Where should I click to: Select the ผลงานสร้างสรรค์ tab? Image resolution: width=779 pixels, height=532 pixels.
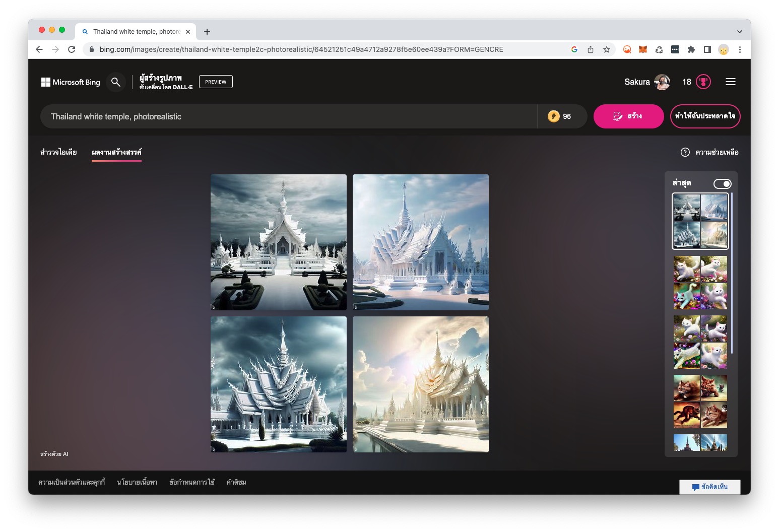click(x=116, y=152)
